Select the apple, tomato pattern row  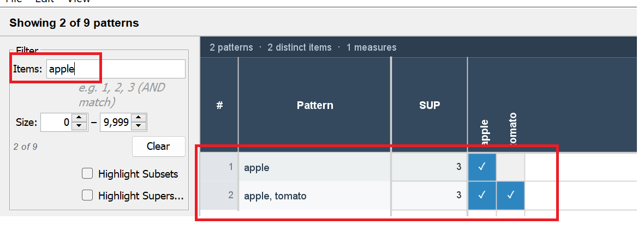click(315, 196)
